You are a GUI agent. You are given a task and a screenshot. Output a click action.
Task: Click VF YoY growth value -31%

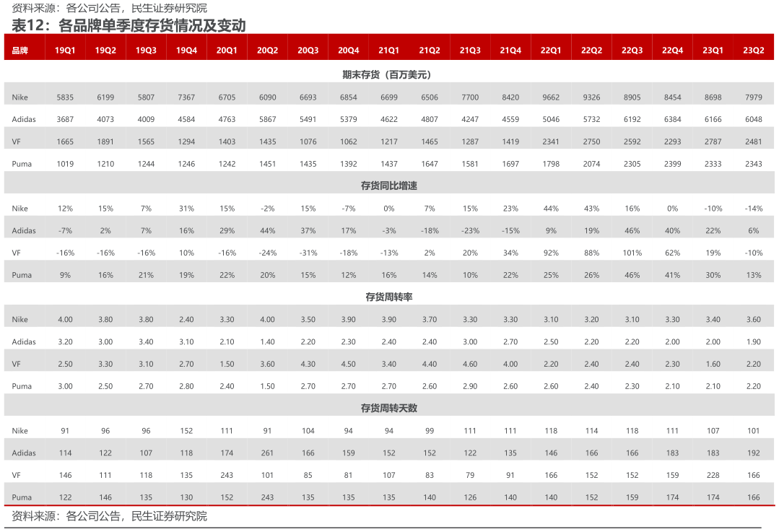[x=308, y=253]
